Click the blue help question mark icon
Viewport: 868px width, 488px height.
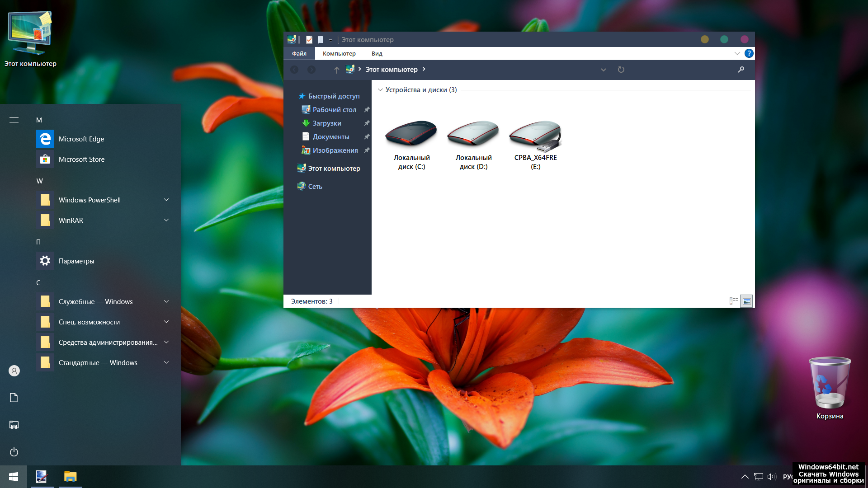coord(749,53)
